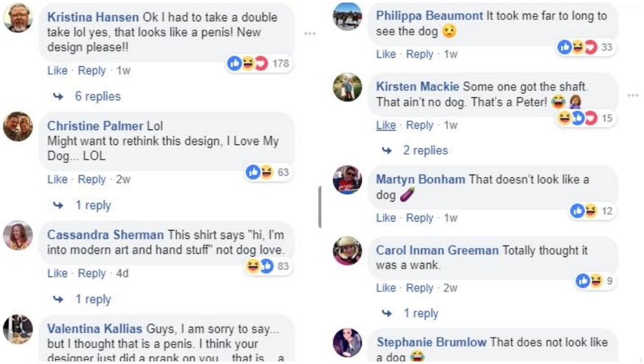644x364 pixels.
Task: Open the options menu on Kirsten Mackie's comment
Action: [632, 95]
